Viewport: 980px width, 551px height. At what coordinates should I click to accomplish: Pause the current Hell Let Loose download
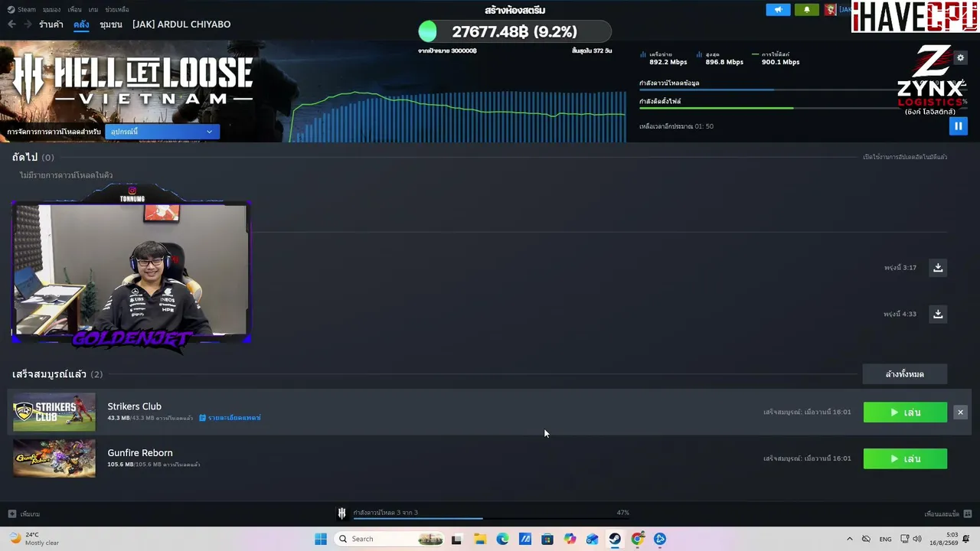[x=958, y=126]
